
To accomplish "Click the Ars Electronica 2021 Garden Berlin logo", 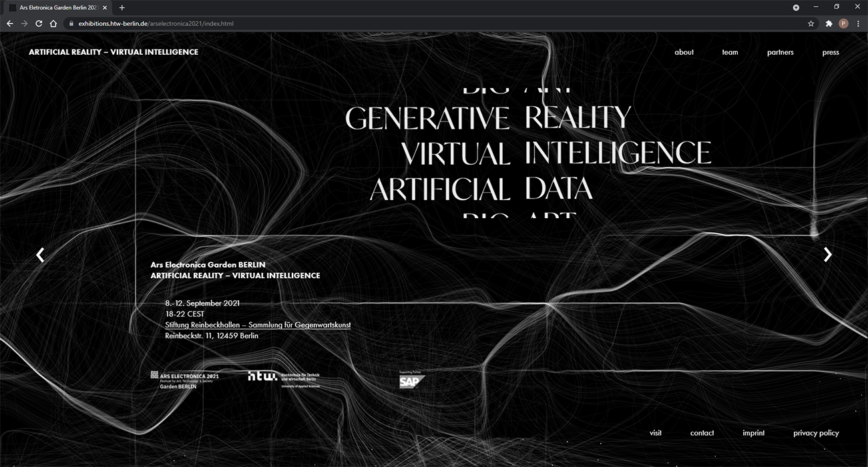I will 185,380.
